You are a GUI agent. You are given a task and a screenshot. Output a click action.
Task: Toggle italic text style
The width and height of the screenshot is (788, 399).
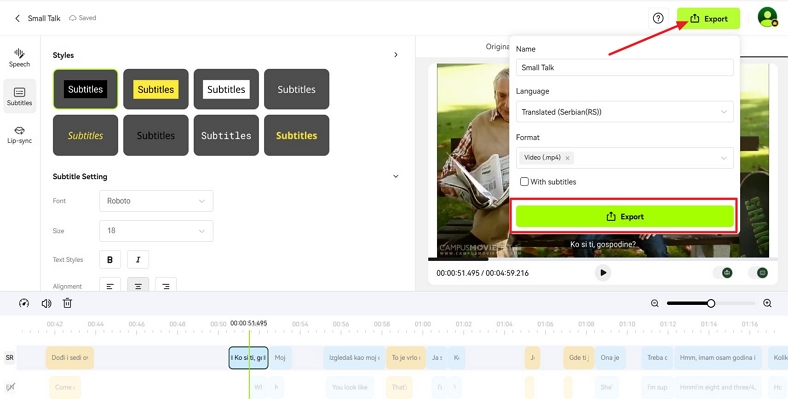click(x=138, y=260)
